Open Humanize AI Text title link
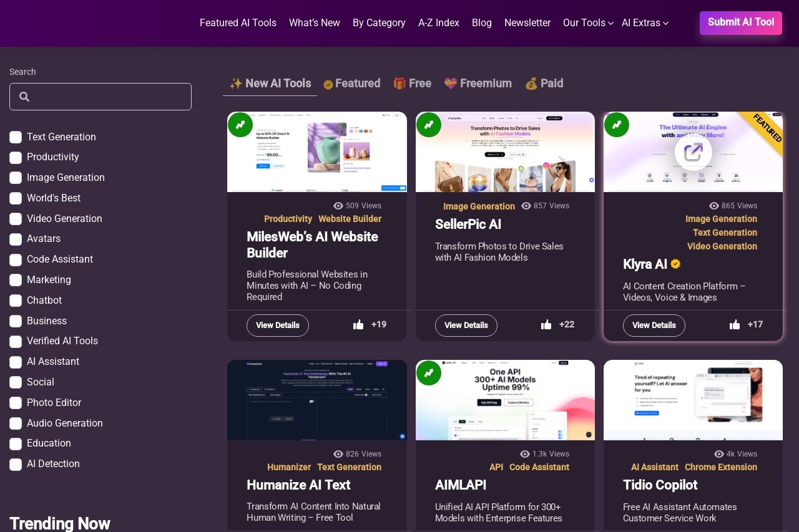The width and height of the screenshot is (799, 532). 298,485
